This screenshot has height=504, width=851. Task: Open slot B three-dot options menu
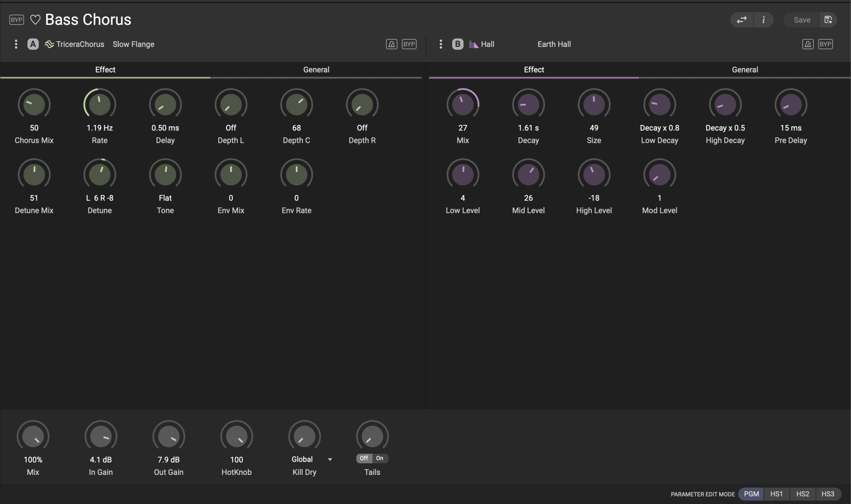(x=441, y=44)
